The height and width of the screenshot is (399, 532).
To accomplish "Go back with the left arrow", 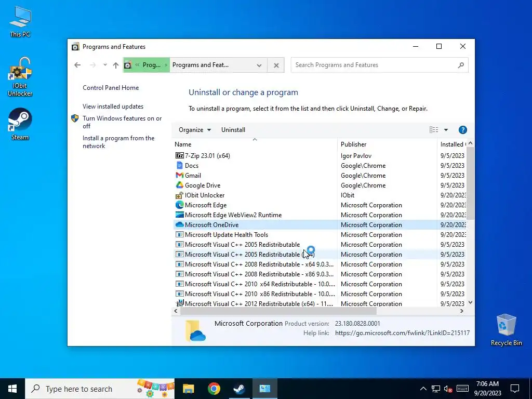I will (77, 65).
